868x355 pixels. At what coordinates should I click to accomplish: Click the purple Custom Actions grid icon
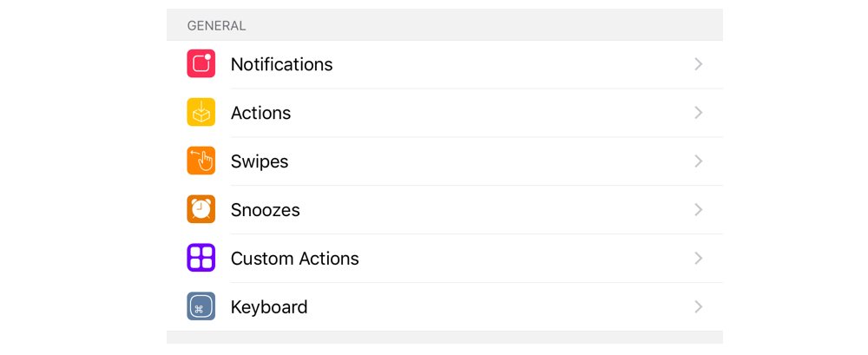pos(201,258)
